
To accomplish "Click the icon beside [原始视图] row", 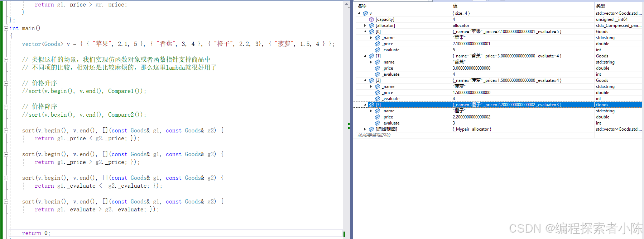I will coord(371,129).
